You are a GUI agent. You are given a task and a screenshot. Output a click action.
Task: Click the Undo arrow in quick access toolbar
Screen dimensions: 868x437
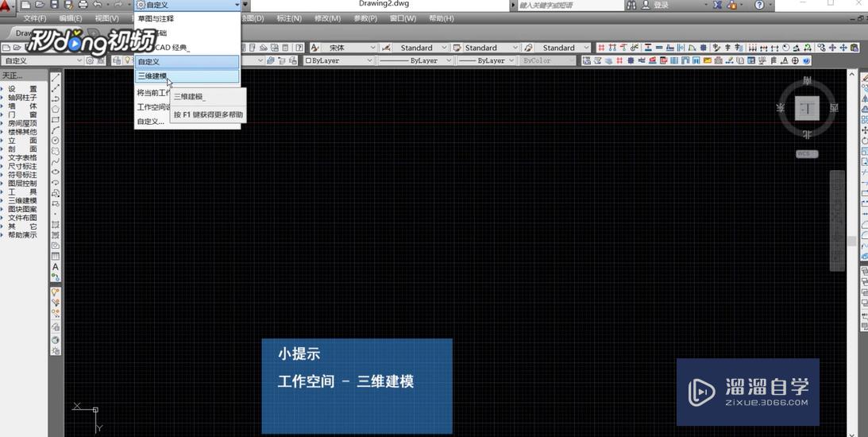point(98,5)
